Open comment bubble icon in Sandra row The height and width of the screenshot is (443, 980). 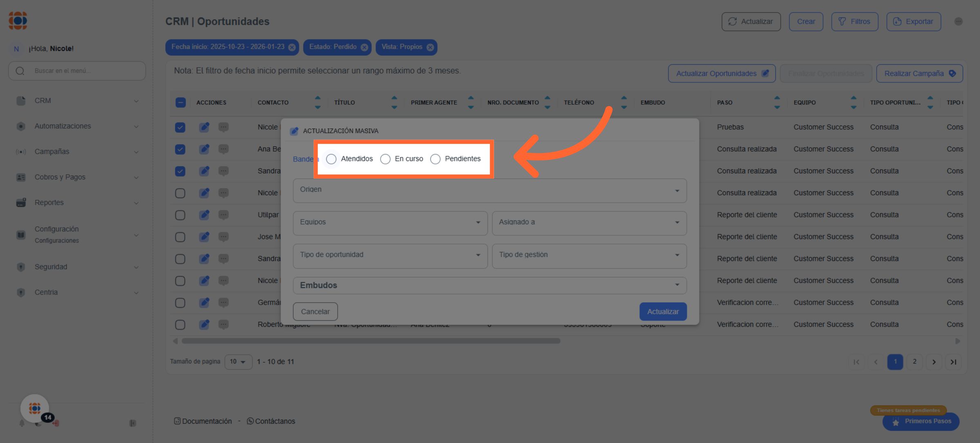(x=223, y=171)
